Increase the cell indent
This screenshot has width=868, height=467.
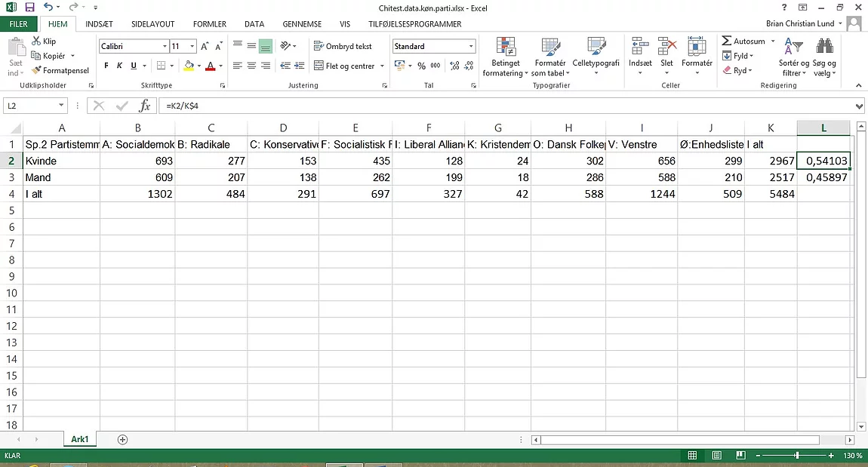point(300,66)
